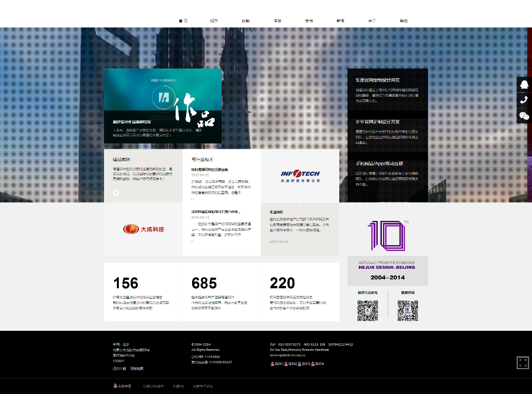532x394 pixels.
Task: Click the 156 statistic number
Action: [126, 283]
